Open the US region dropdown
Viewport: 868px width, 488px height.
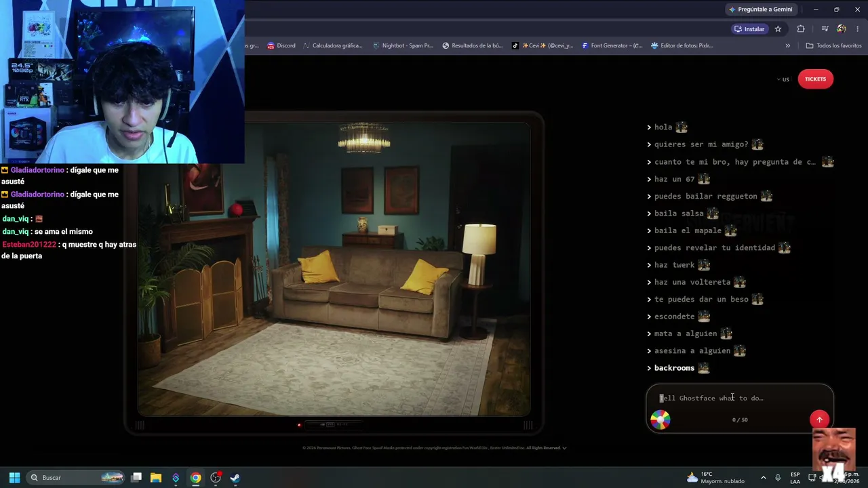[x=783, y=79]
